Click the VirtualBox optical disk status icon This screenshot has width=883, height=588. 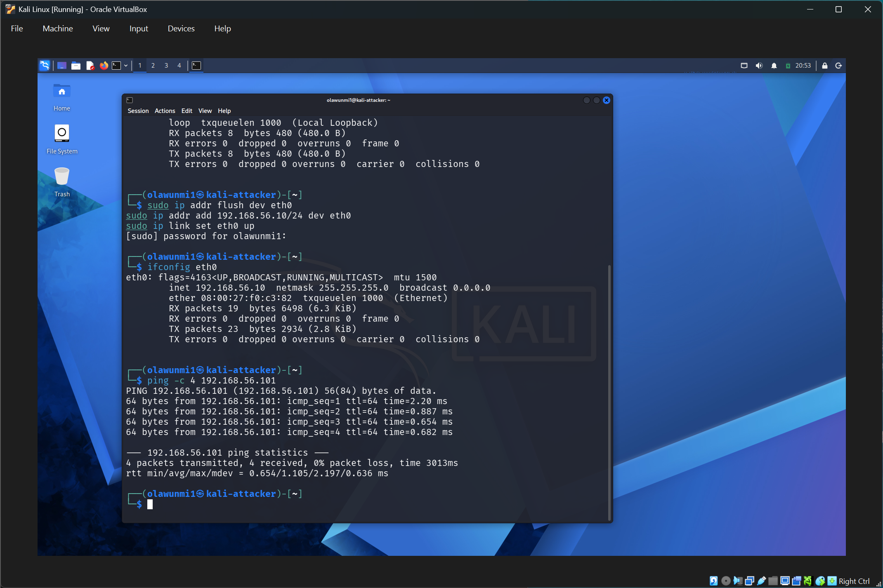pyautogui.click(x=726, y=581)
